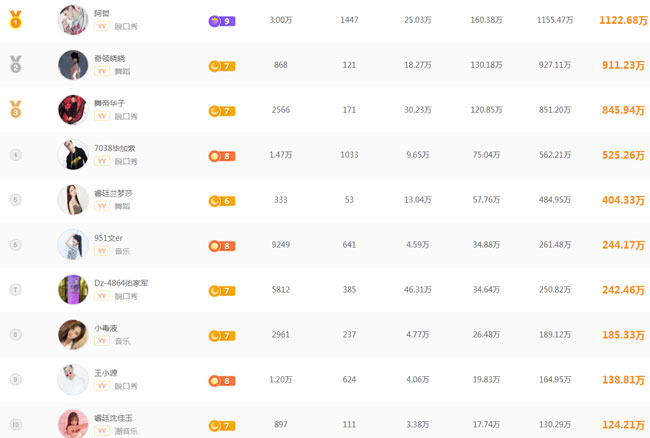
Task: Click the bronze rank 3 medal icon
Action: (15, 109)
